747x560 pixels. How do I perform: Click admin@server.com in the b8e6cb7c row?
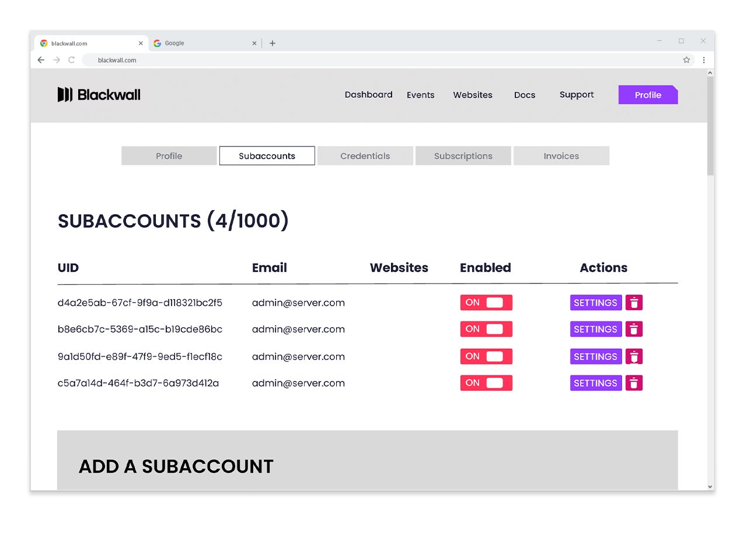[x=298, y=329]
